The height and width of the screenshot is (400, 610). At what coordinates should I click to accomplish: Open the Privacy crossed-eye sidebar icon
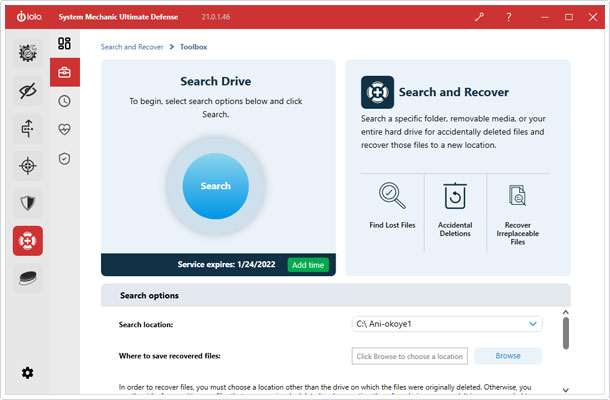[28, 91]
